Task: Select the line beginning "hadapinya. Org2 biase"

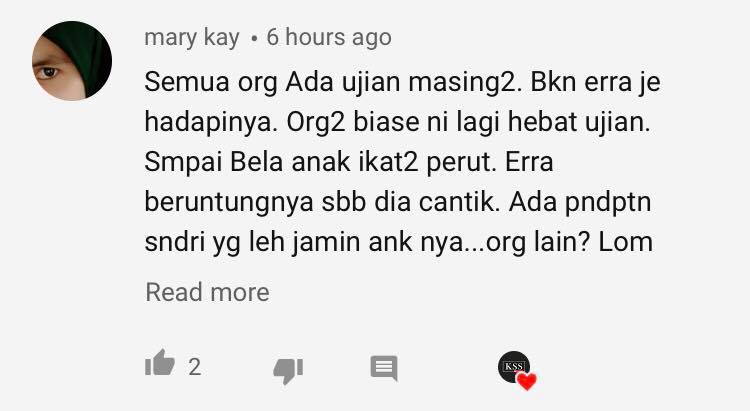Action: [397, 122]
